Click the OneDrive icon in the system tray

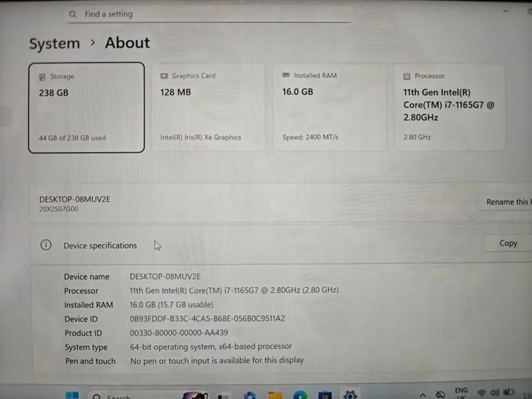coord(440,394)
